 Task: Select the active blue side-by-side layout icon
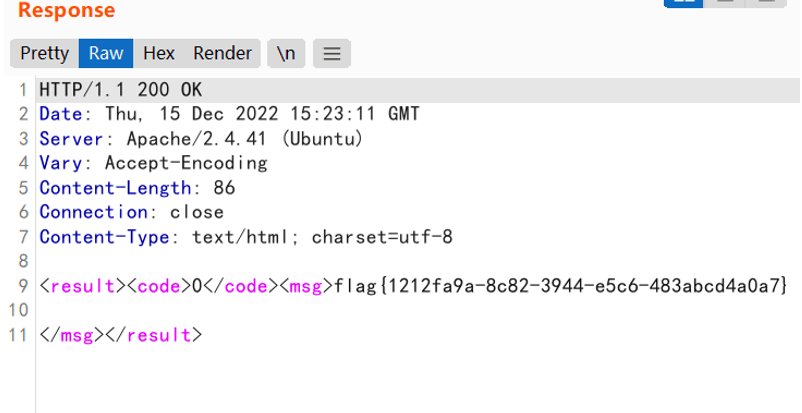pyautogui.click(x=683, y=3)
